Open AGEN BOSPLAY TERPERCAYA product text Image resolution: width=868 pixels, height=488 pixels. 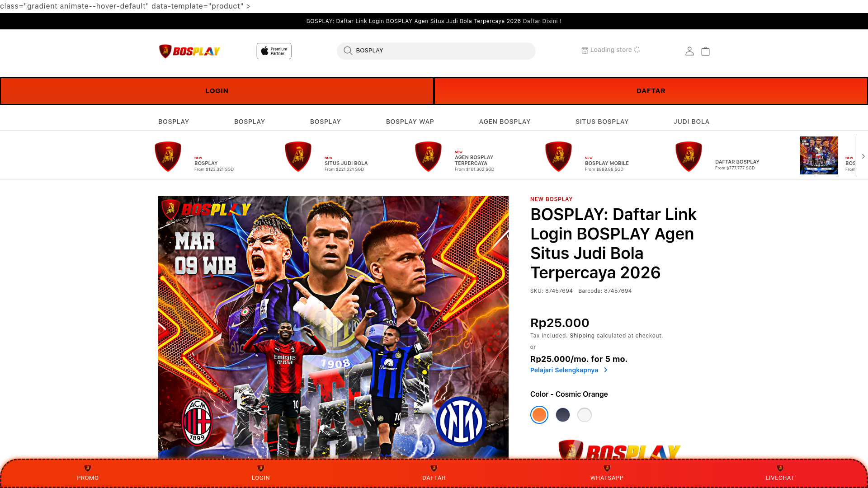pyautogui.click(x=474, y=160)
